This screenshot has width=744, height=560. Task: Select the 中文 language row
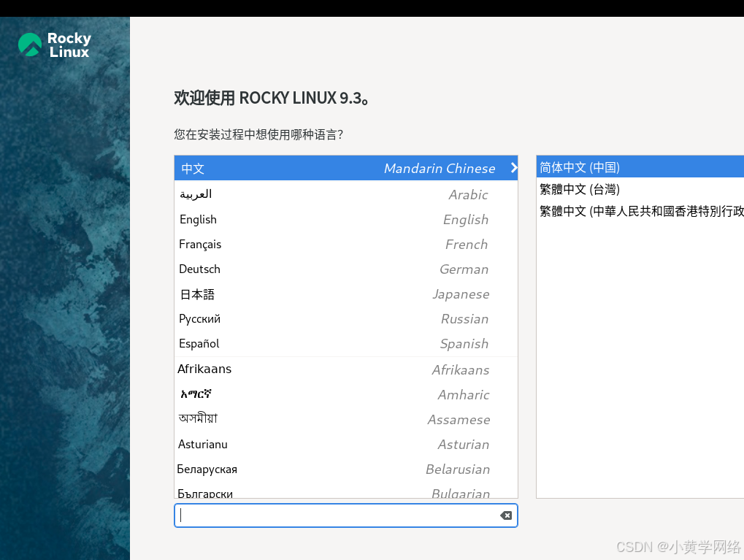pos(346,168)
